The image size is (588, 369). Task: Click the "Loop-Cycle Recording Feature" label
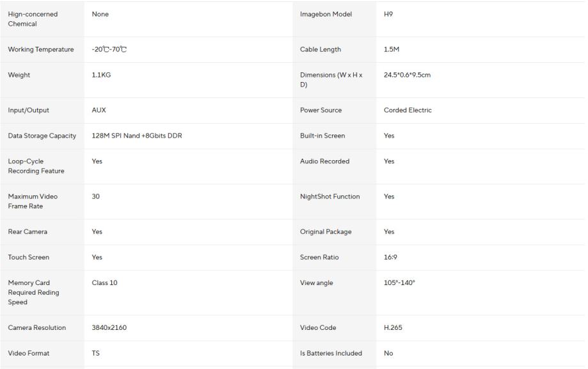pyautogui.click(x=36, y=166)
